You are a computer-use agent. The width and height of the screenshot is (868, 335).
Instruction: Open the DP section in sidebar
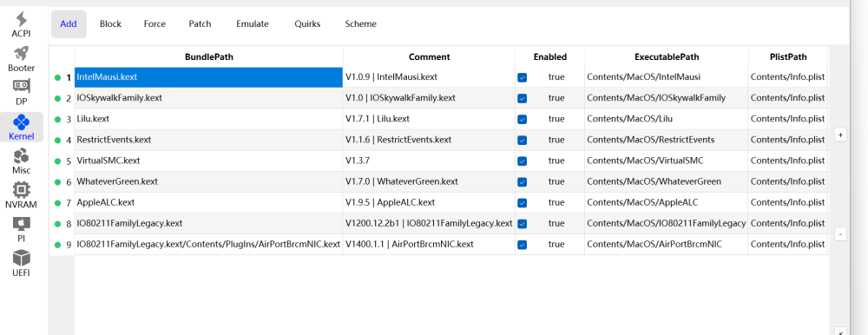pyautogui.click(x=21, y=93)
